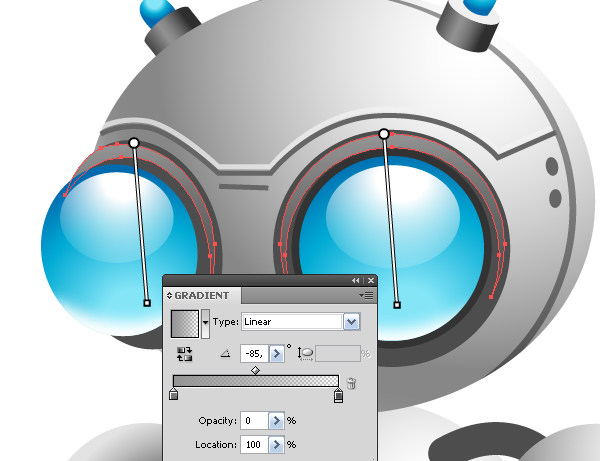Viewport: 600px width, 461px height.
Task: Open the gradient swatch presets arrow
Action: coord(205,323)
